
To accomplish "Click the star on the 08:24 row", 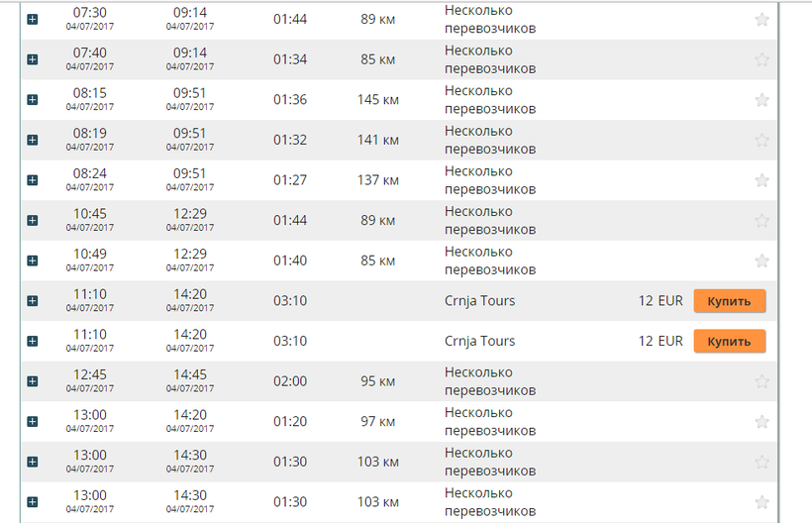I will point(761,180).
